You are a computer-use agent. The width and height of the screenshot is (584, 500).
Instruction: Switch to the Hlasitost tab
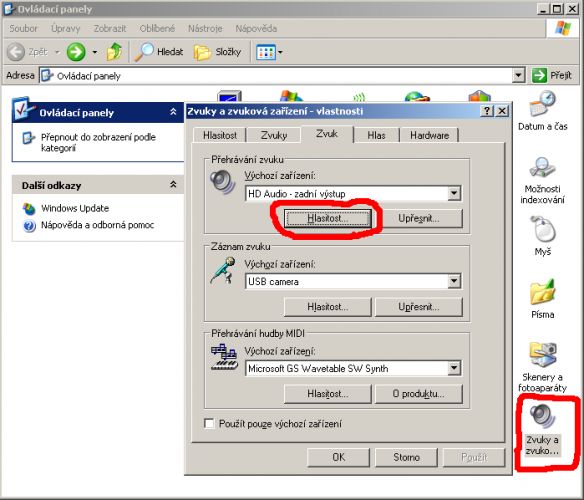[x=220, y=135]
